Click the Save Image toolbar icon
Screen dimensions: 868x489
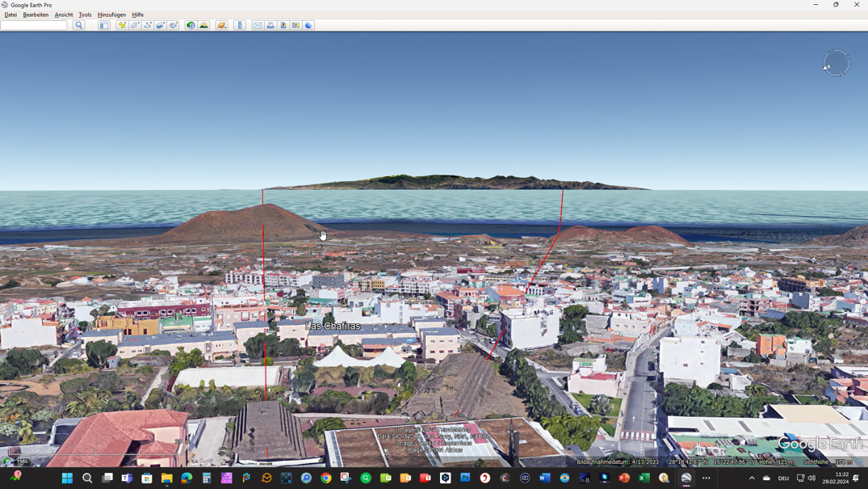click(283, 26)
